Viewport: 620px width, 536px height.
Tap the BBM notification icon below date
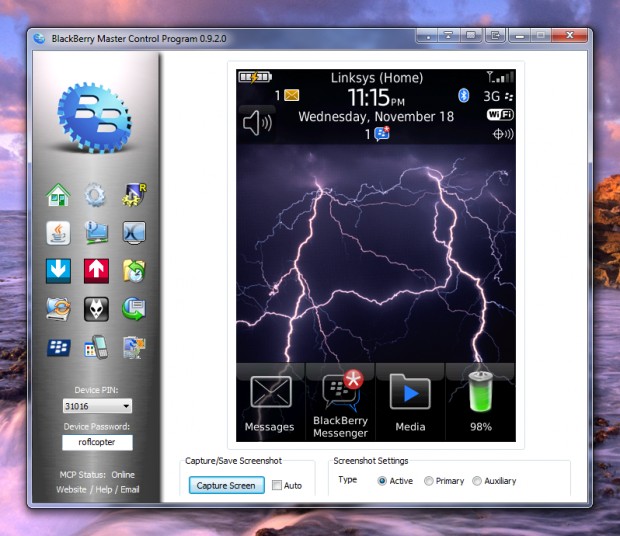point(382,134)
